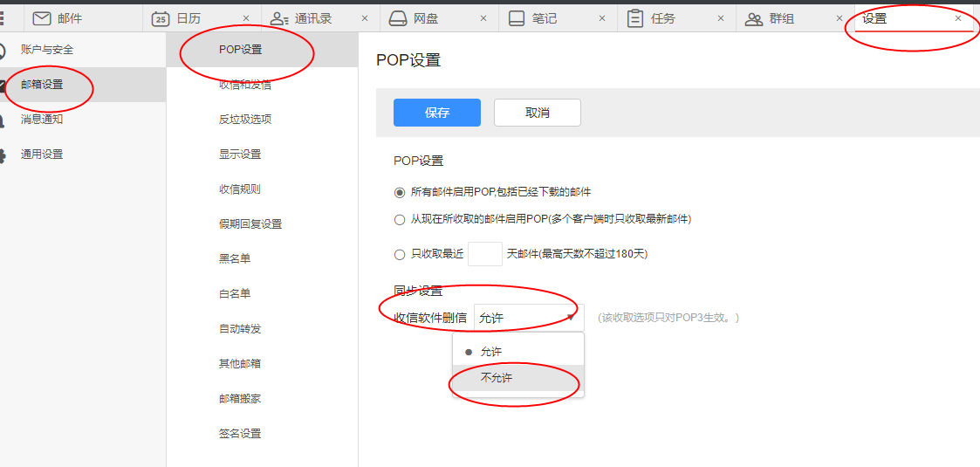The height and width of the screenshot is (467, 980).
Task: Click the days number input field
Action: pos(484,254)
